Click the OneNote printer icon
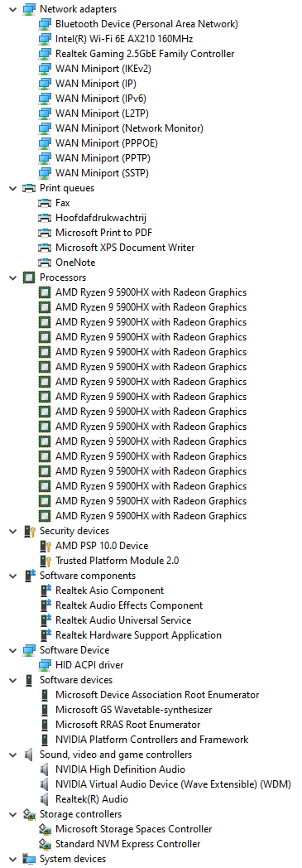302x868 pixels. tap(45, 263)
